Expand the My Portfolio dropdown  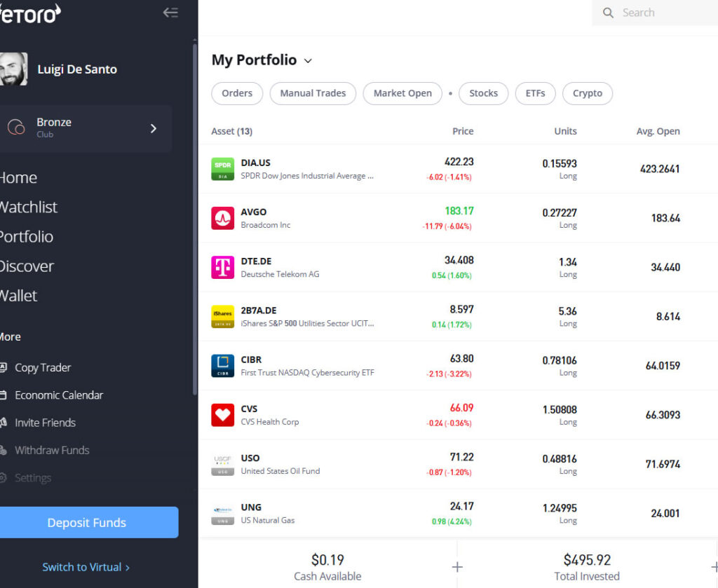click(x=307, y=61)
